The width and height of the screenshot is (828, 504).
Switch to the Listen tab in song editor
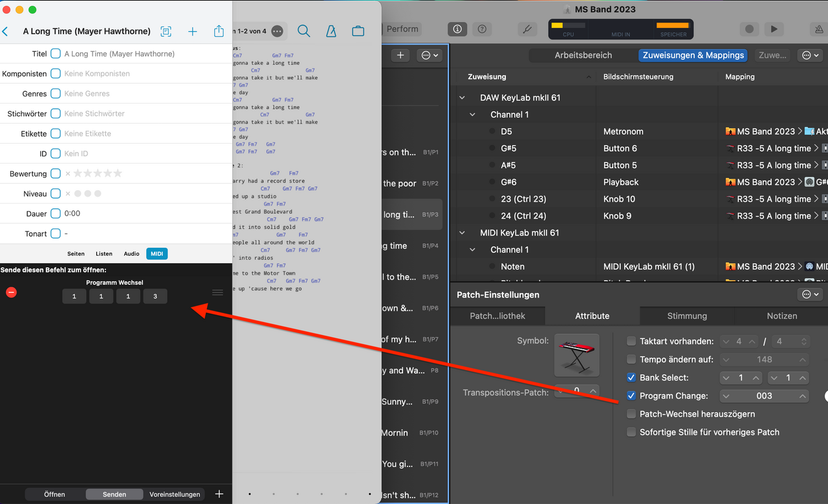(104, 254)
